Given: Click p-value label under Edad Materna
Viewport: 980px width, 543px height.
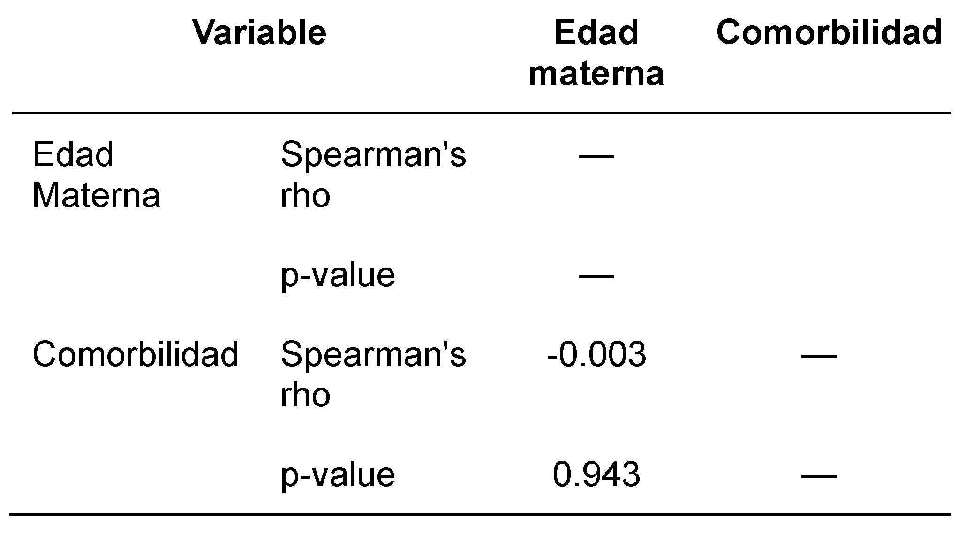Looking at the screenshot, I should (x=338, y=276).
